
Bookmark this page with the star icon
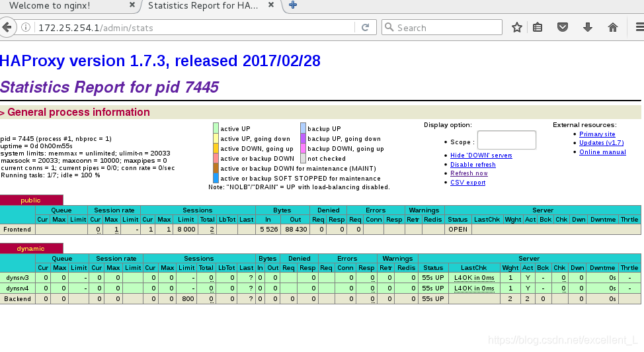(x=516, y=28)
